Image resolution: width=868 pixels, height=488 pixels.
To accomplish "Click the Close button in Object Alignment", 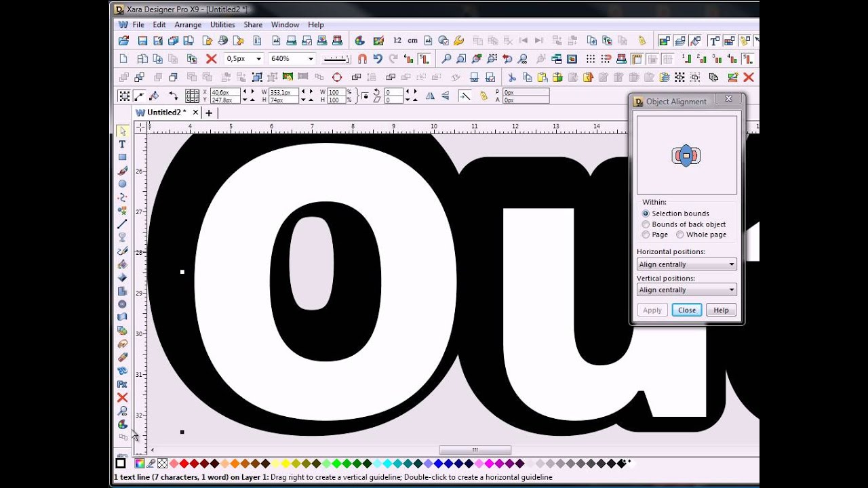I will click(x=687, y=310).
